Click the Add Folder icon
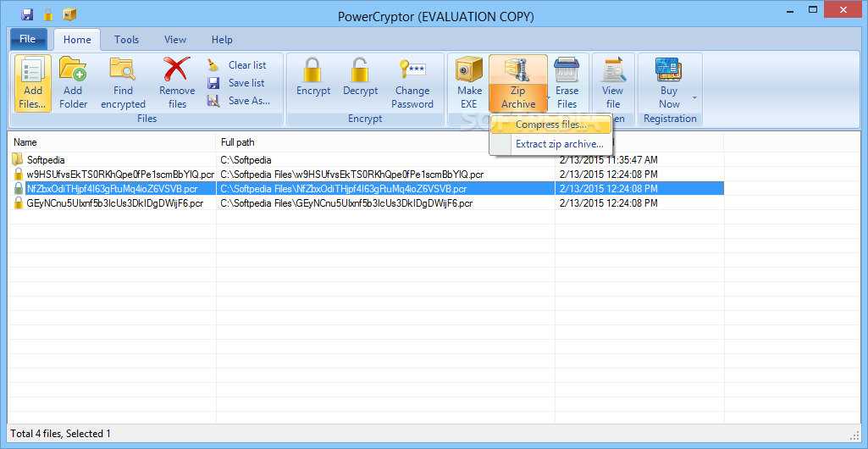 tap(73, 69)
